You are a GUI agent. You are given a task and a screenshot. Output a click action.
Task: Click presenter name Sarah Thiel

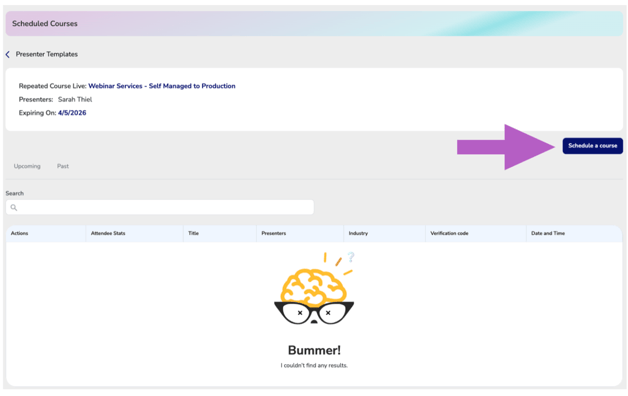click(75, 99)
